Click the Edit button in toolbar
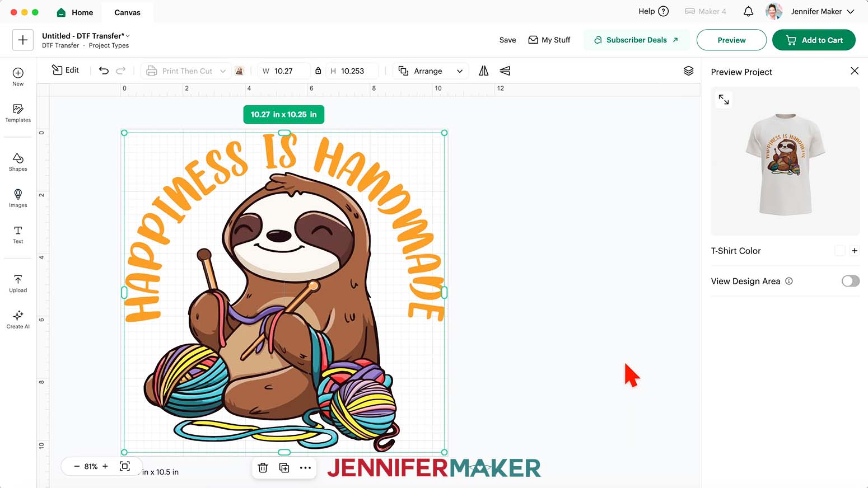This screenshot has height=488, width=868. point(66,70)
